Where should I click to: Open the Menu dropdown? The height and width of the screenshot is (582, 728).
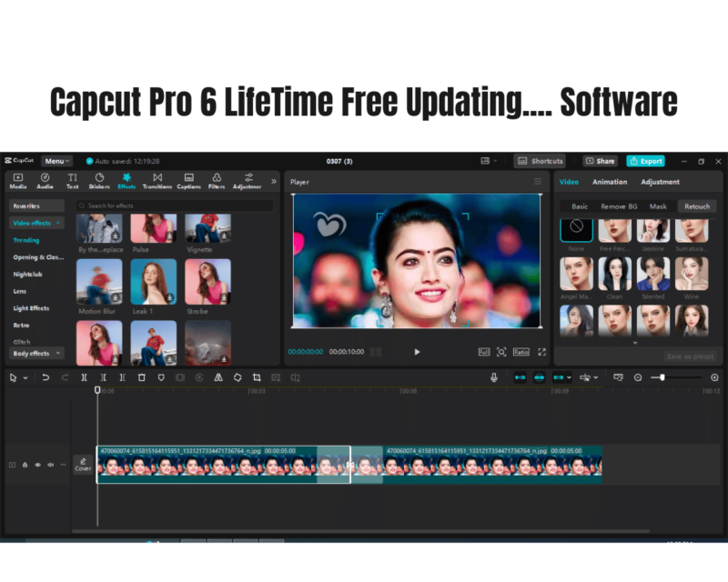[x=57, y=161]
